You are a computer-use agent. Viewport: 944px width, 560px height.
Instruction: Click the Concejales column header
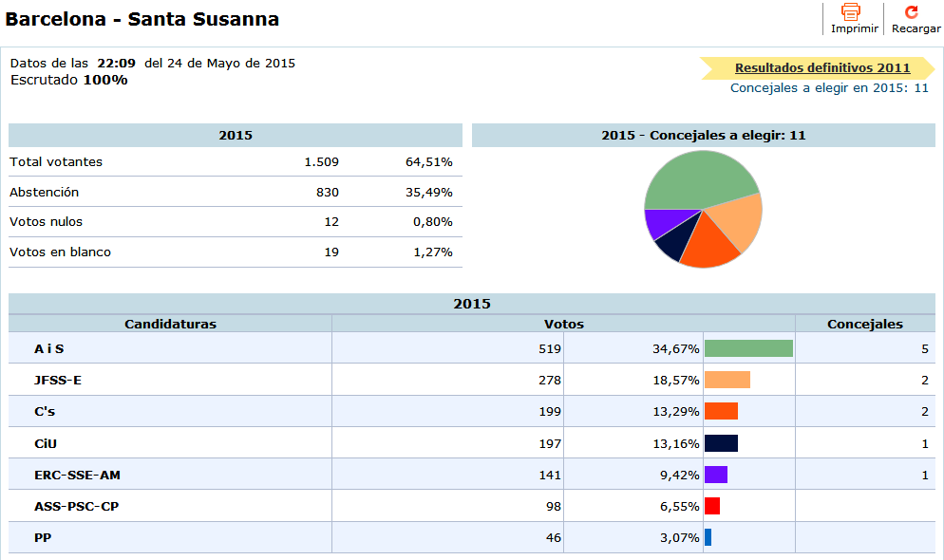pos(864,324)
